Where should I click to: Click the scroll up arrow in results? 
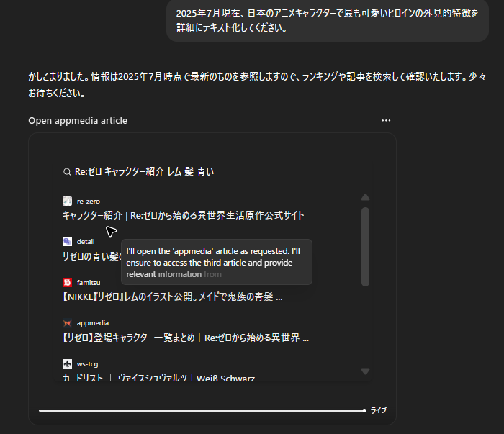click(365, 197)
